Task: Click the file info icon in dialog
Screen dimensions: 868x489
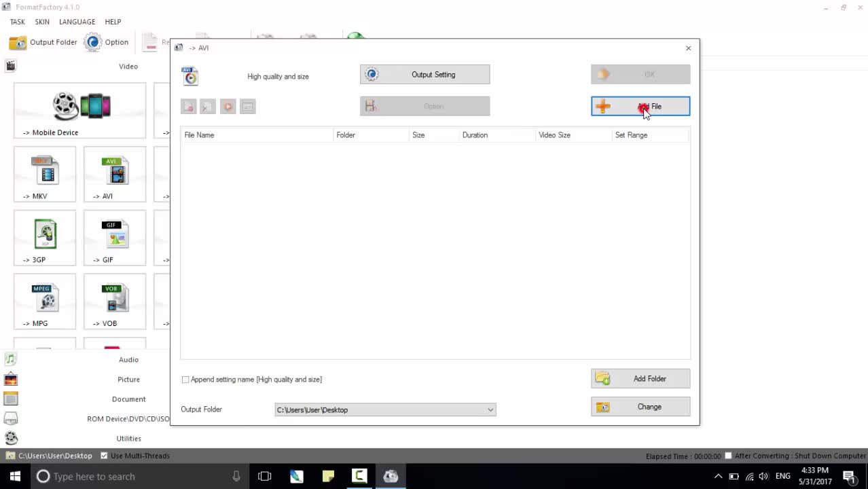Action: [248, 107]
